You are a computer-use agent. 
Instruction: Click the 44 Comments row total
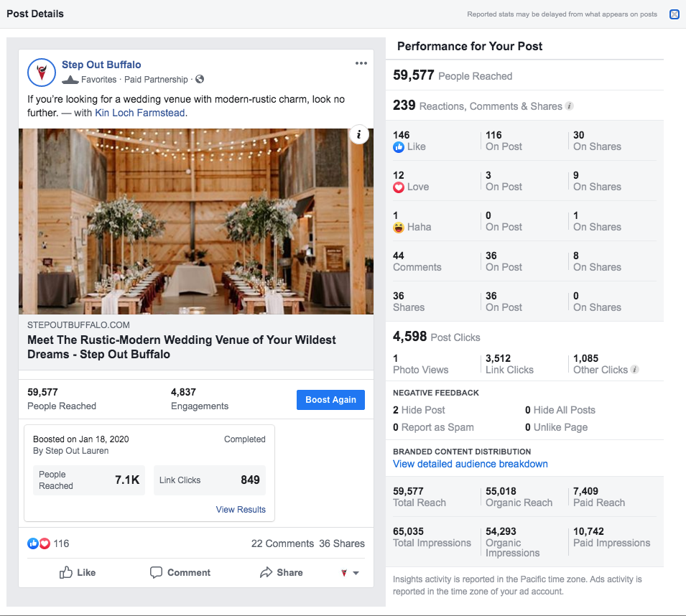click(417, 261)
